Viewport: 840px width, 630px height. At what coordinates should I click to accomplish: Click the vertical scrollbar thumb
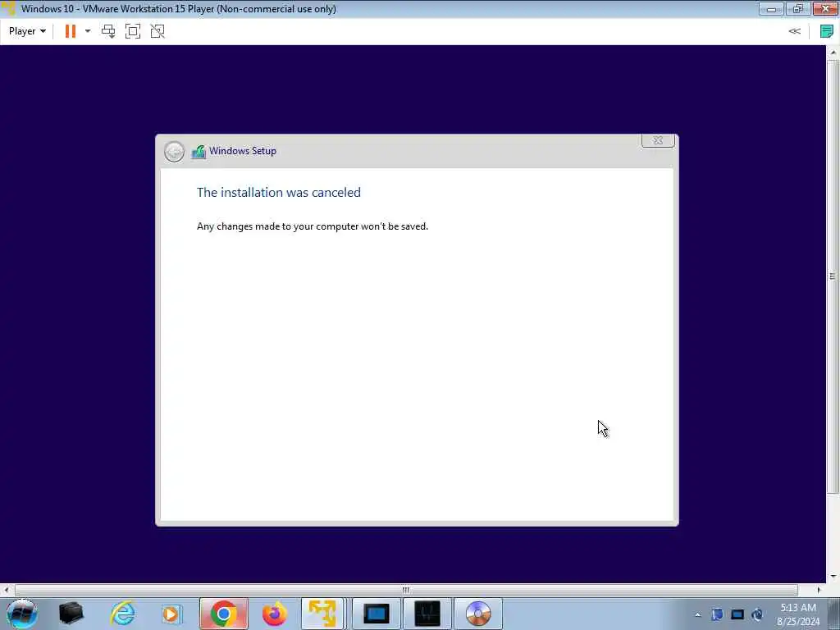pos(833,276)
